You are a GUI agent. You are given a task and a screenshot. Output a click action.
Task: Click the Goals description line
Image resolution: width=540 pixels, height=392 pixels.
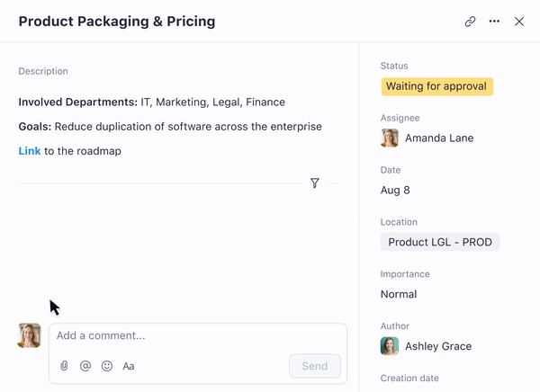click(x=170, y=127)
